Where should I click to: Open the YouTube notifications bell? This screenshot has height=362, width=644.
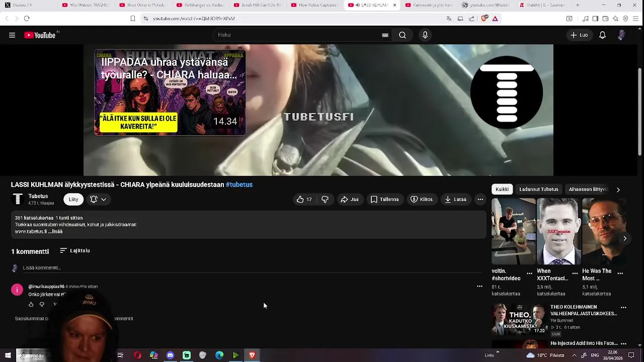click(602, 35)
